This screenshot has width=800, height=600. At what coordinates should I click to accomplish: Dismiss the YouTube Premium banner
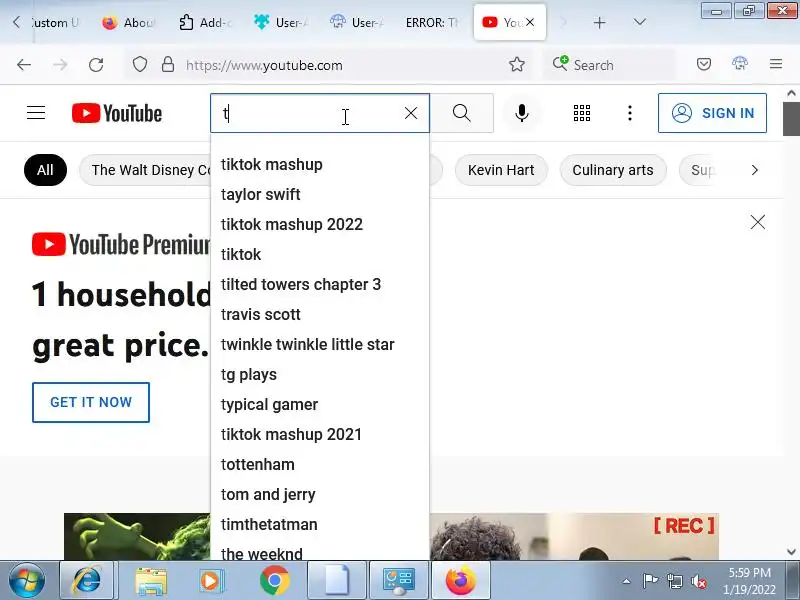click(x=758, y=222)
